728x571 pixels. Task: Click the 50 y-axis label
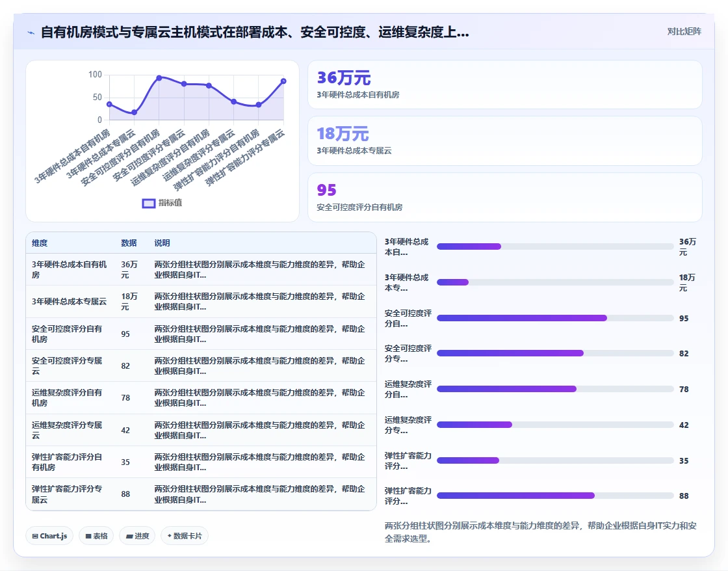tap(97, 97)
